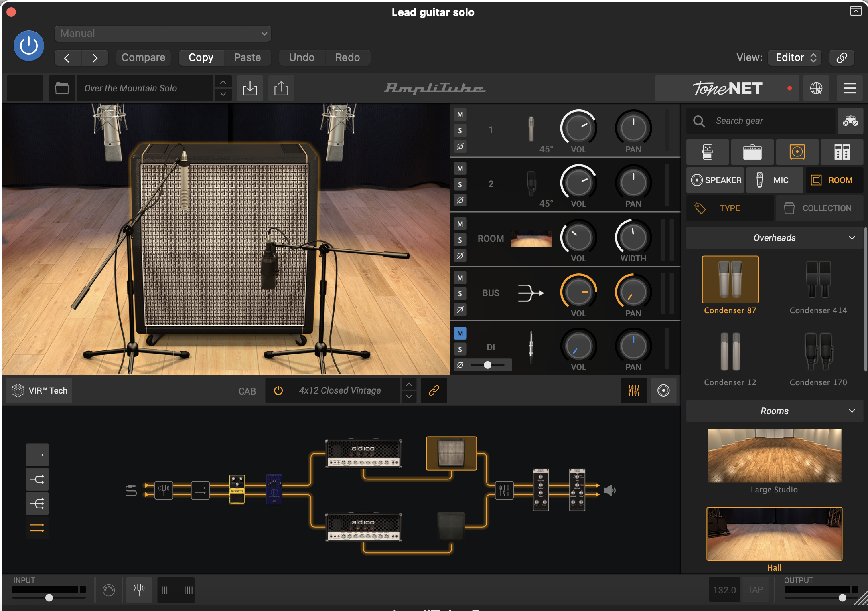Solo the ROOM channel
Screen dimensions: 868x611
tap(460, 240)
